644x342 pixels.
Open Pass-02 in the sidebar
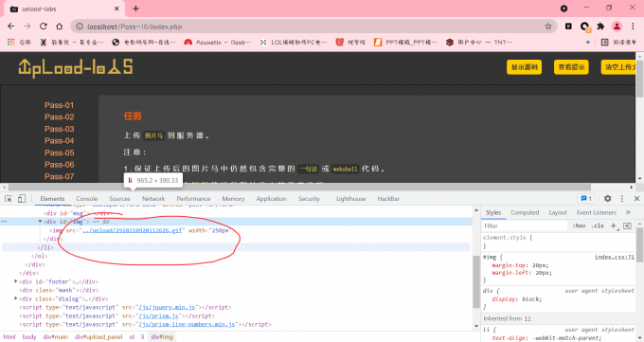coord(59,117)
